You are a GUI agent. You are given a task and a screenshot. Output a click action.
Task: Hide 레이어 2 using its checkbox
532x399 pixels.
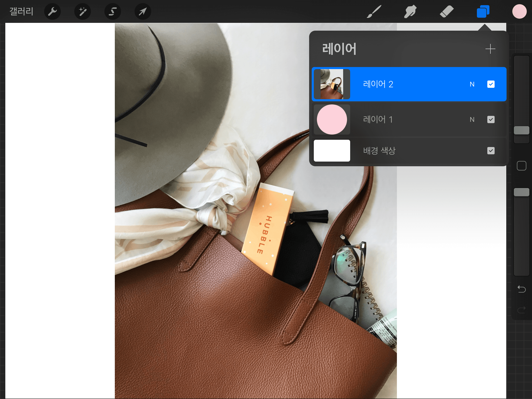click(x=491, y=84)
